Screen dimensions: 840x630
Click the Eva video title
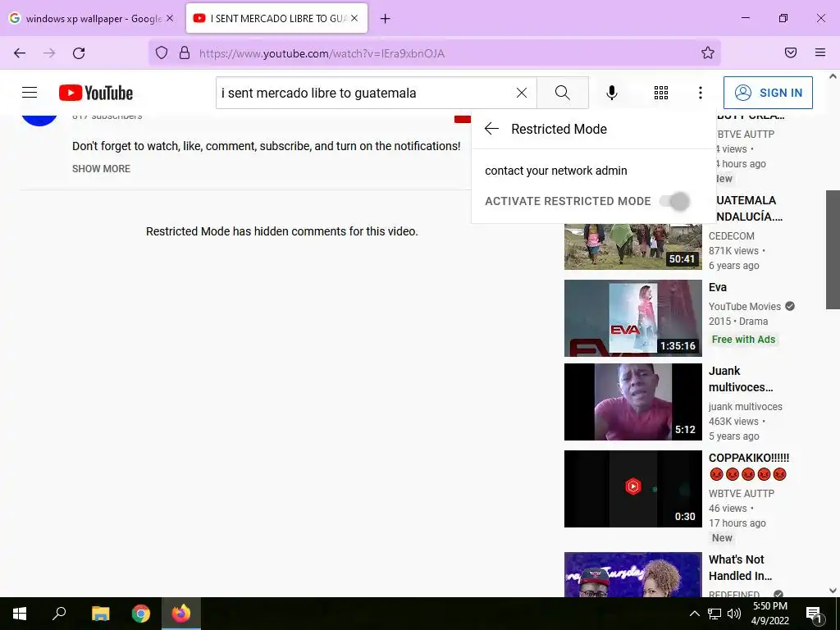pos(717,287)
